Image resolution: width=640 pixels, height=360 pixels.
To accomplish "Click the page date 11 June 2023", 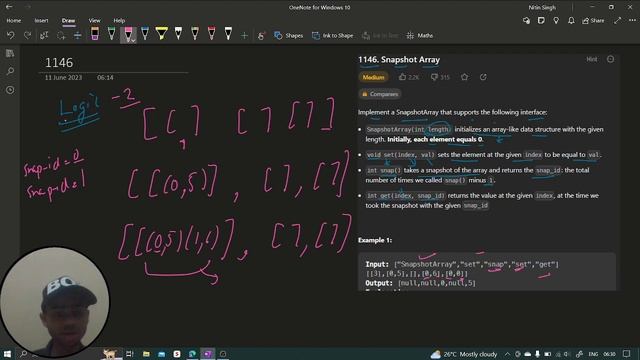I will coord(63,78).
